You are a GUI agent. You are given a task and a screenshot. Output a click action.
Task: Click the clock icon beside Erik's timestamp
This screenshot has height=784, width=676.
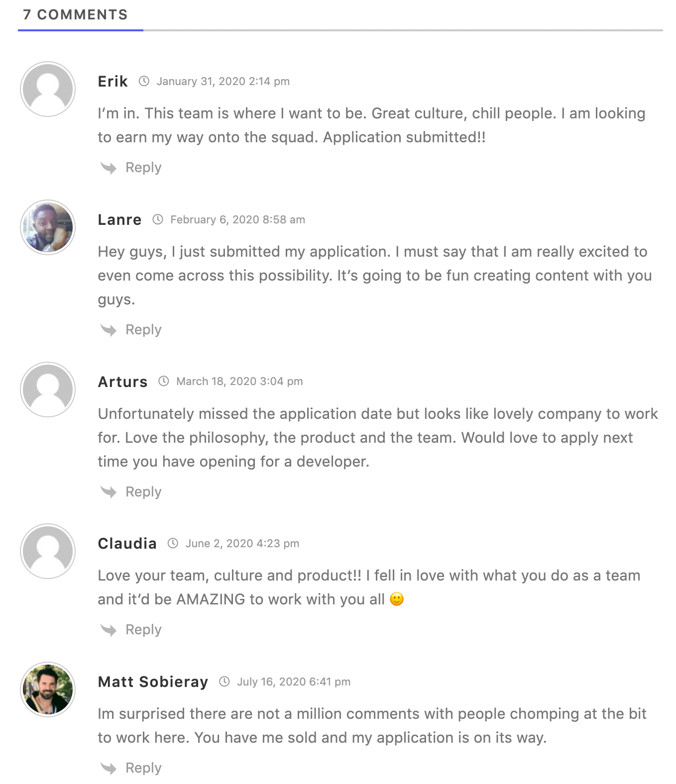(x=143, y=81)
